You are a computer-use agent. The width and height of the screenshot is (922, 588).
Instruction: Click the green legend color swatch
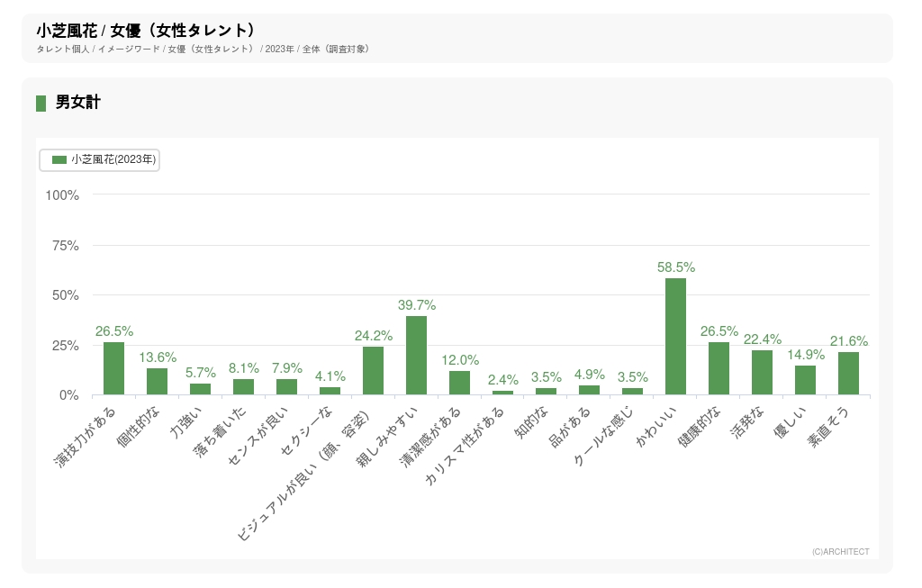[59, 159]
